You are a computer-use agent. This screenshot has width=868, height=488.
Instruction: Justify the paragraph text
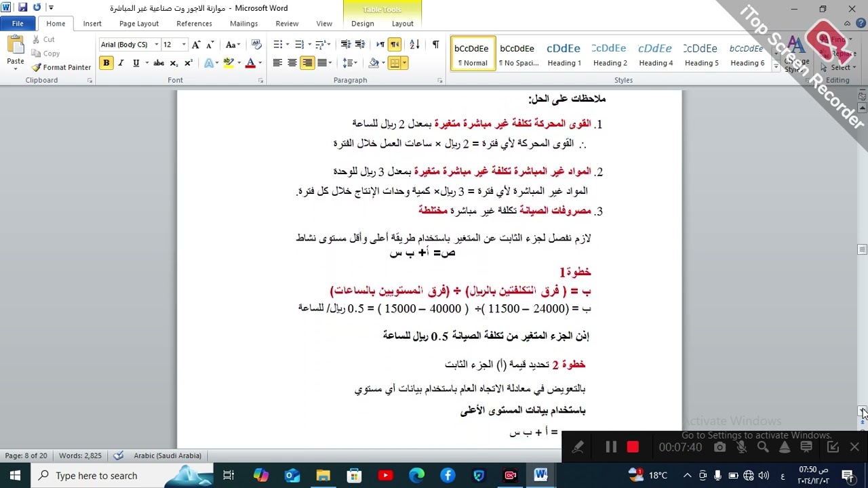coord(322,63)
